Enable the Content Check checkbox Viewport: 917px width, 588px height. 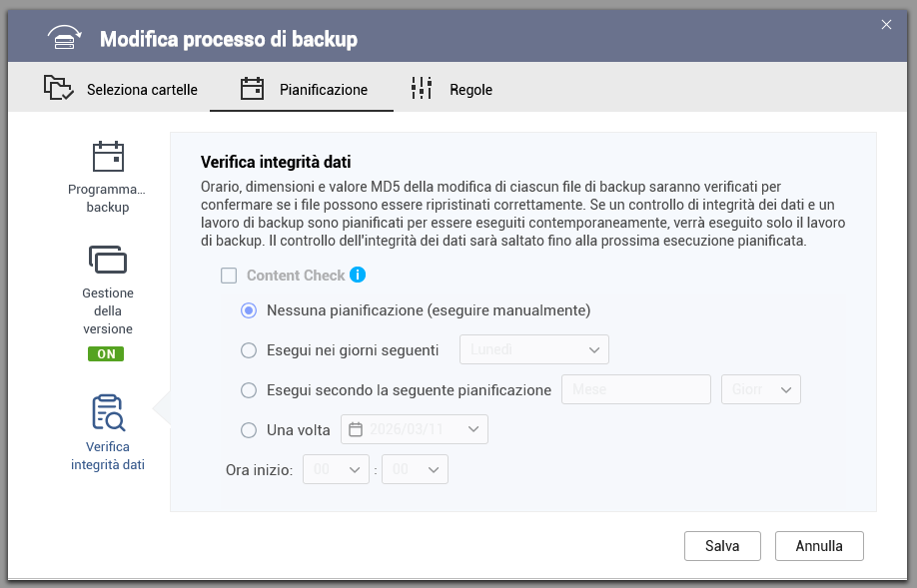click(229, 276)
